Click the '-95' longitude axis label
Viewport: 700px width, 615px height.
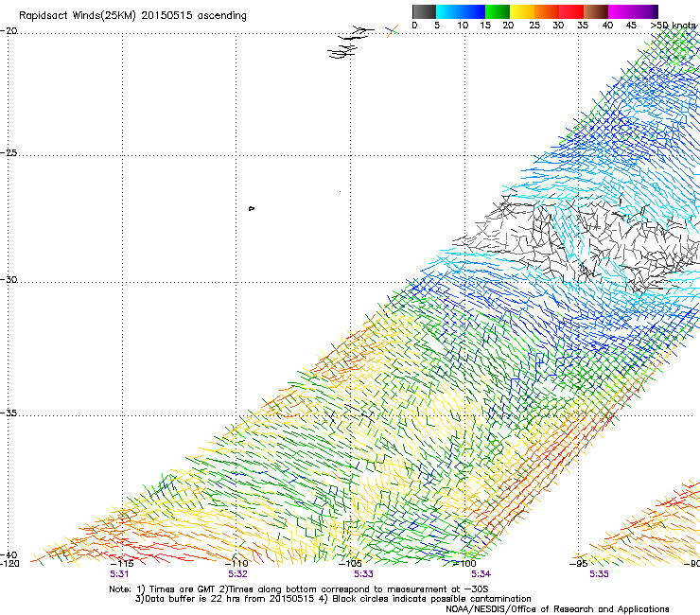tap(579, 564)
